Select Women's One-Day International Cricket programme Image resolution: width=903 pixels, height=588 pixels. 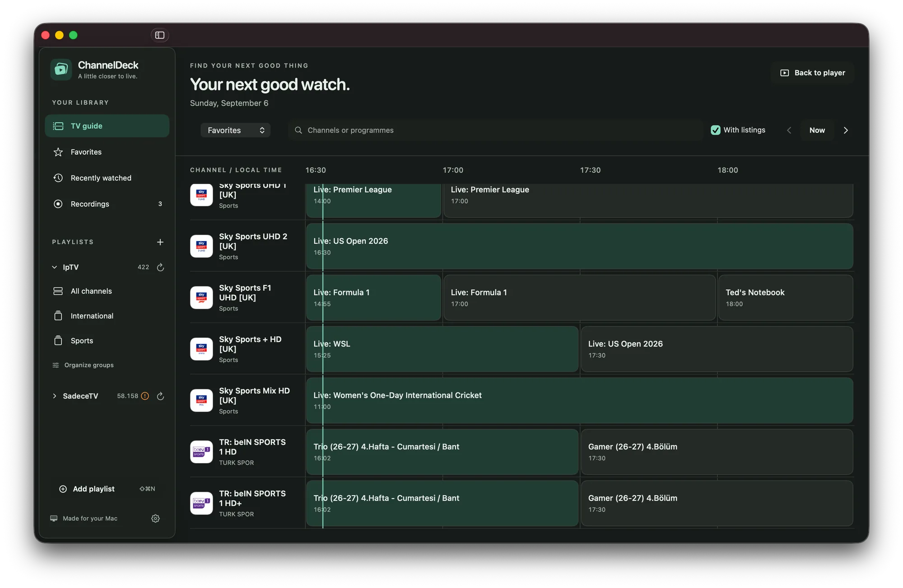coord(580,401)
